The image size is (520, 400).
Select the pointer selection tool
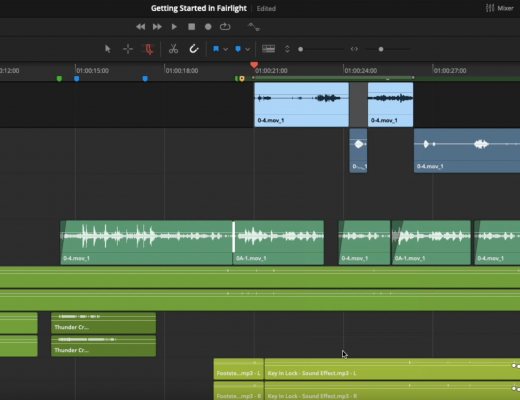[x=107, y=49]
